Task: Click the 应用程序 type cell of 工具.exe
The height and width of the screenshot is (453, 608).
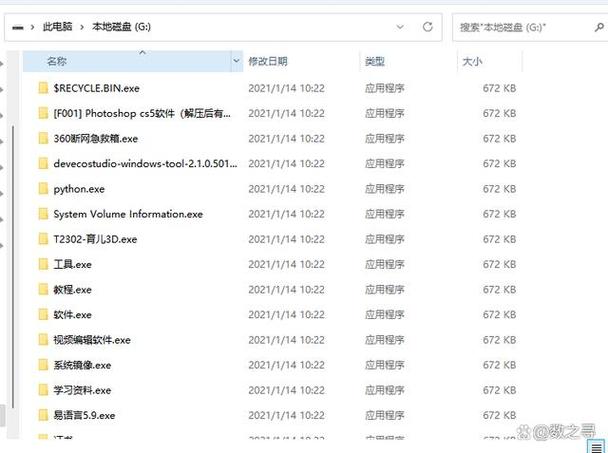Action: tap(385, 265)
